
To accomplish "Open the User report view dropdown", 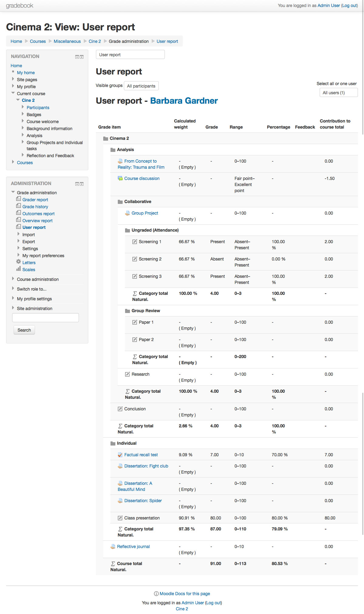I will click(x=130, y=55).
